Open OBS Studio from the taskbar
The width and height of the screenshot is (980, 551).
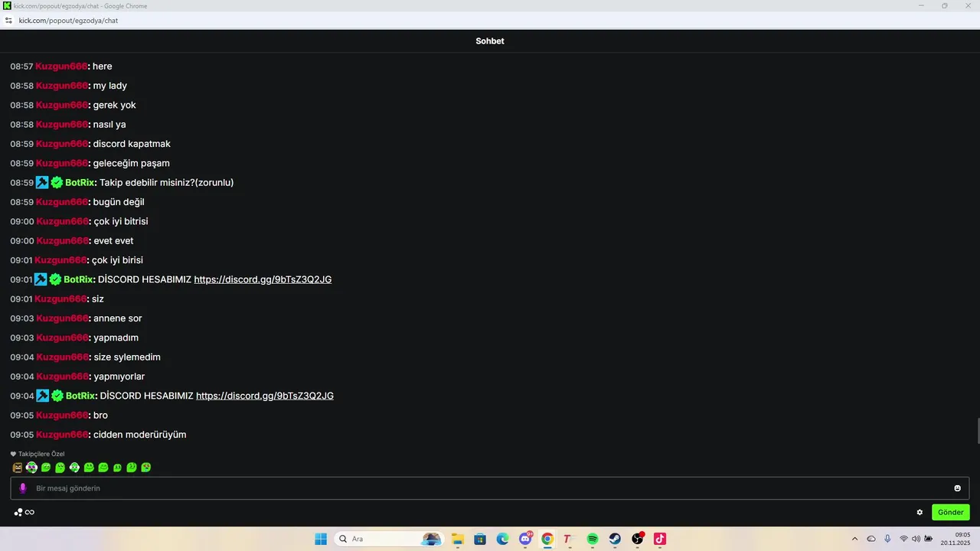[x=638, y=539]
